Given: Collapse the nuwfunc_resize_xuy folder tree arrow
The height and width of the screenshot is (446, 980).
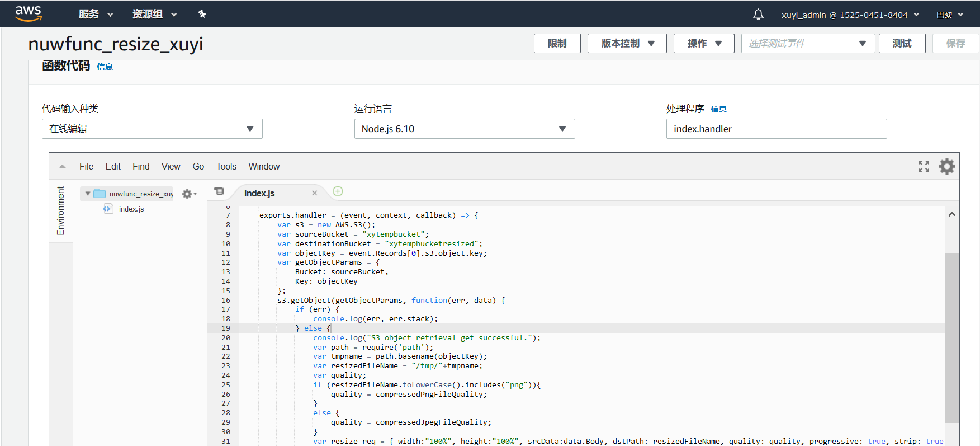Looking at the screenshot, I should 88,194.
